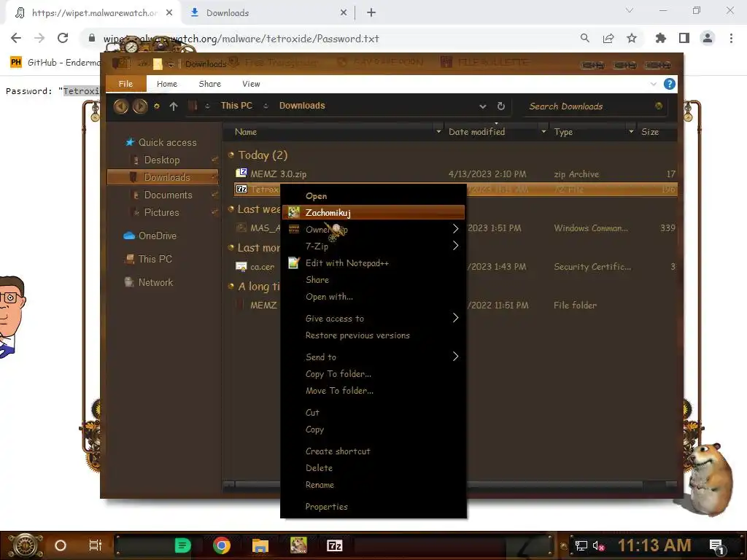Collapse the Today (2) file group
The image size is (747, 560).
[x=231, y=155]
